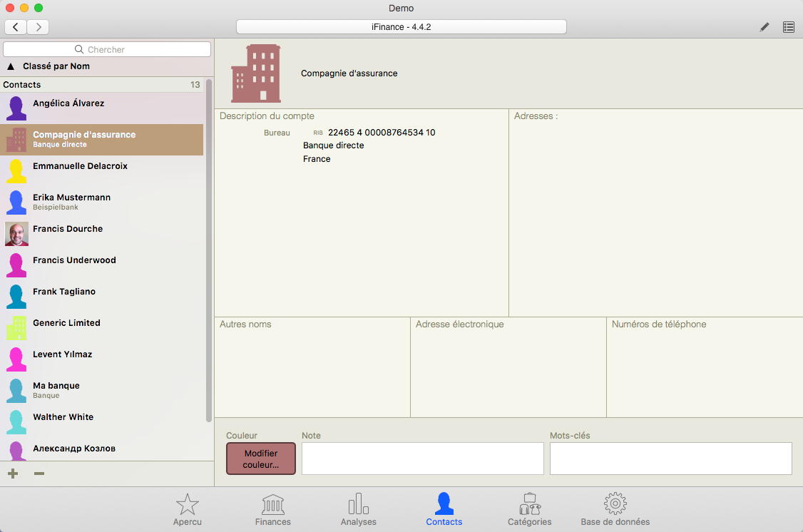Go back with the left chevron
Image resolution: width=803 pixels, height=532 pixels.
tap(16, 27)
